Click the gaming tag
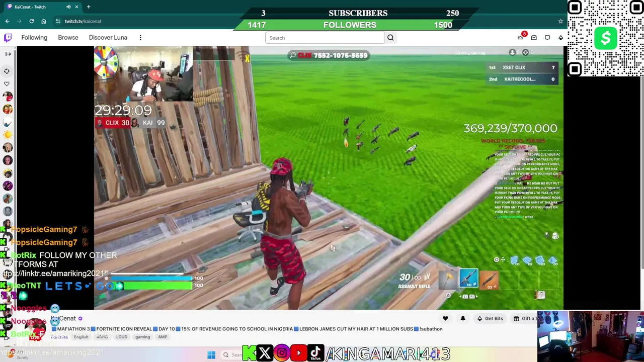 [x=142, y=337]
